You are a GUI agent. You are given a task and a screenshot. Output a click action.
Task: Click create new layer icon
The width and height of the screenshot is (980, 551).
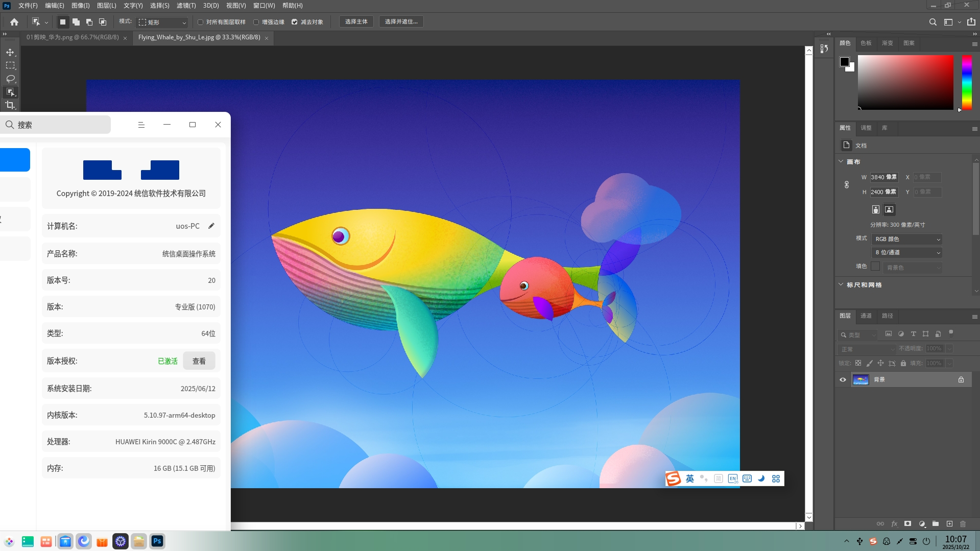(x=949, y=524)
